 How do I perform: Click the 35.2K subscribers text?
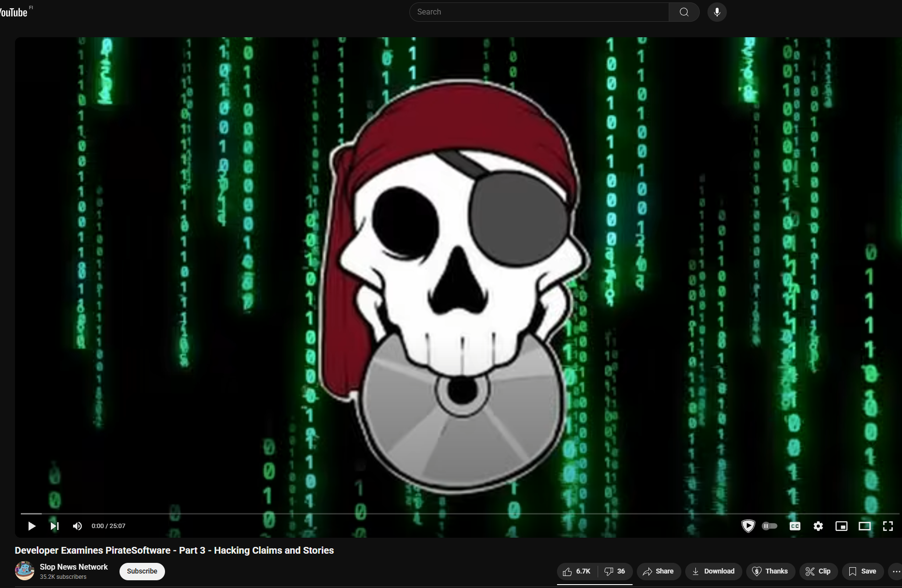click(63, 577)
